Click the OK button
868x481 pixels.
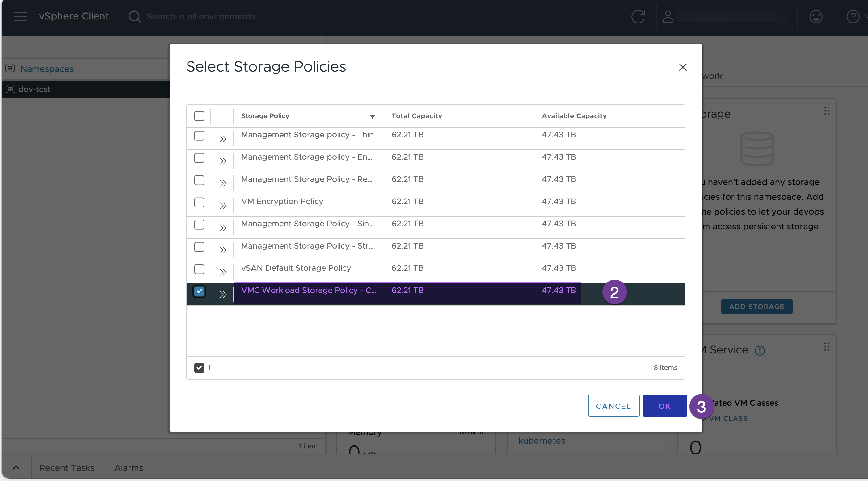664,406
